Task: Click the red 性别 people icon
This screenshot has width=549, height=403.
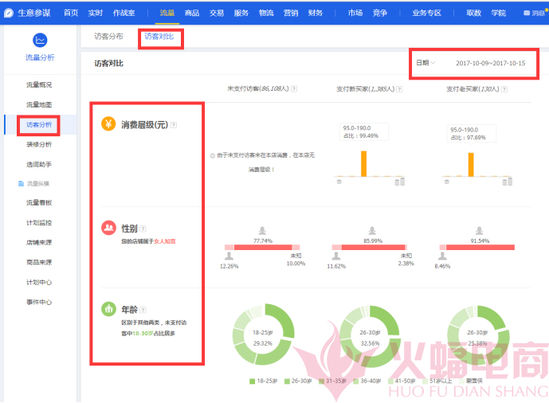Action: (109, 228)
